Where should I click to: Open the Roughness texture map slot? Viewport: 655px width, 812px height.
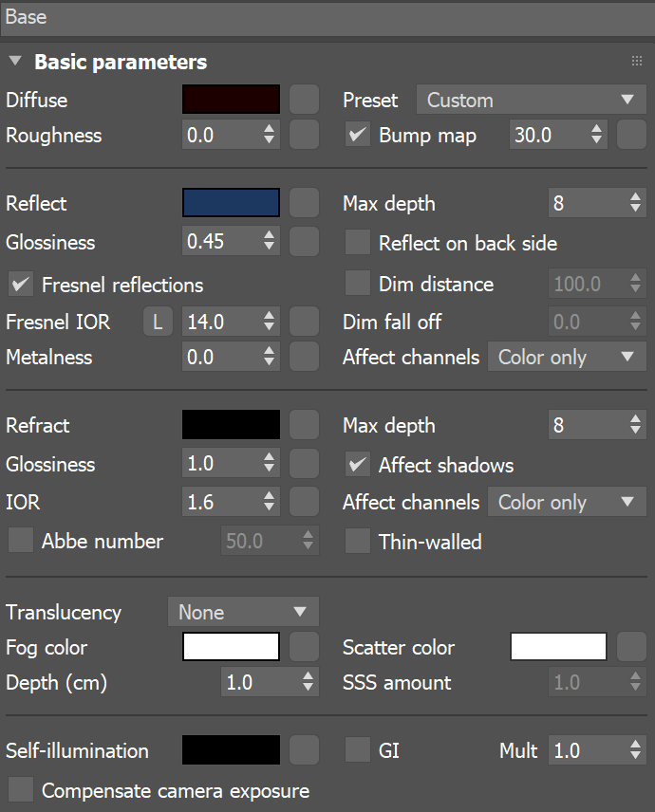(304, 135)
